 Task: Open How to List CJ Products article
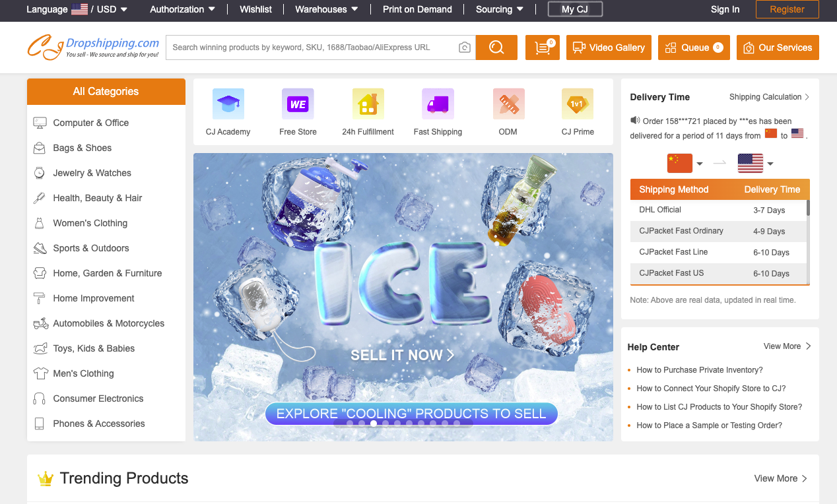[x=720, y=407]
